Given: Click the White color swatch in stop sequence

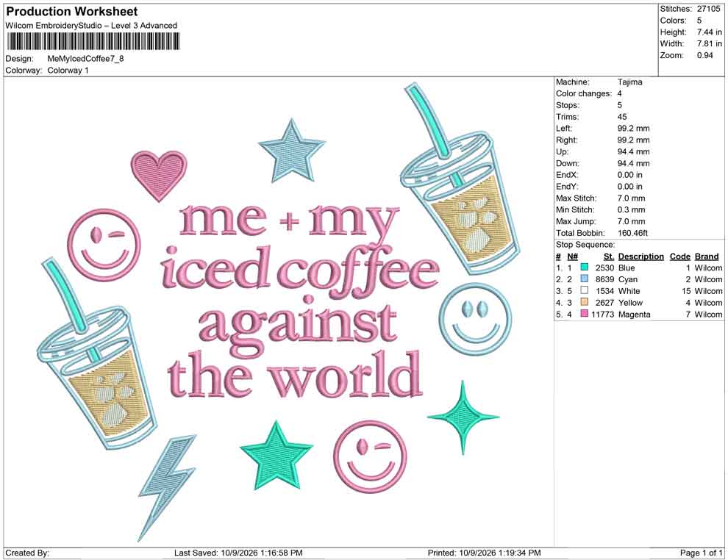Looking at the screenshot, I should pyautogui.click(x=585, y=290).
